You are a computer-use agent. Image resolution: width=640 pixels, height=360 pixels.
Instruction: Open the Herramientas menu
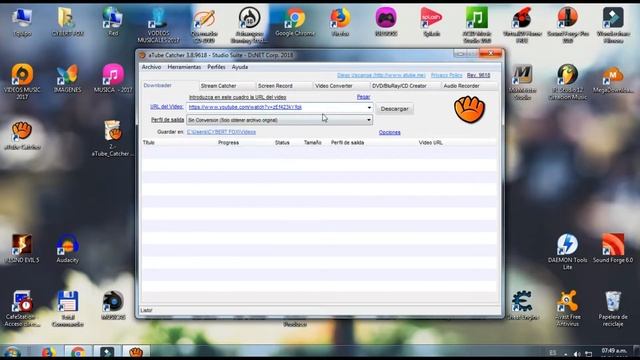pyautogui.click(x=184, y=67)
